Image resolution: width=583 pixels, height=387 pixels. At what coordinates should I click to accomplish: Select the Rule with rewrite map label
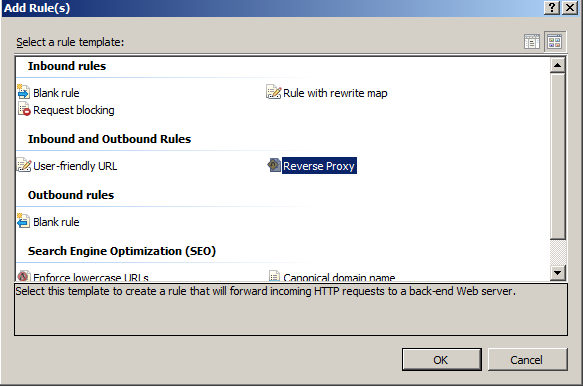coord(335,93)
